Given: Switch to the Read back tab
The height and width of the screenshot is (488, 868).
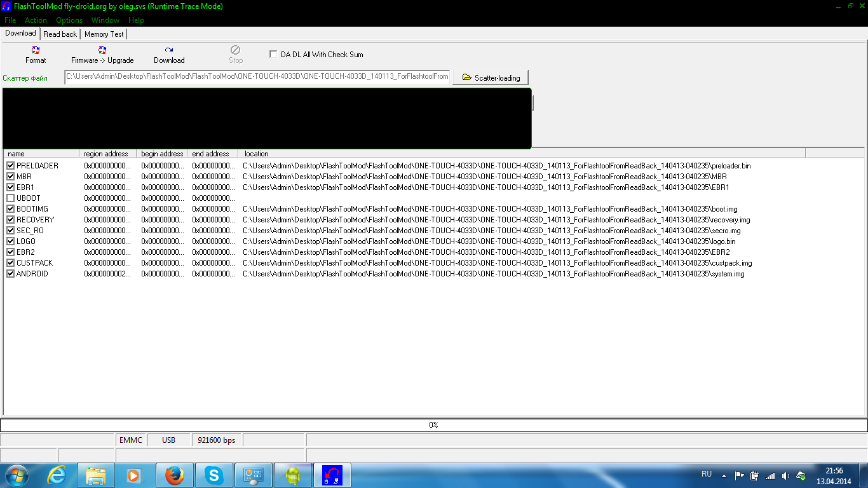Looking at the screenshot, I should (x=60, y=34).
